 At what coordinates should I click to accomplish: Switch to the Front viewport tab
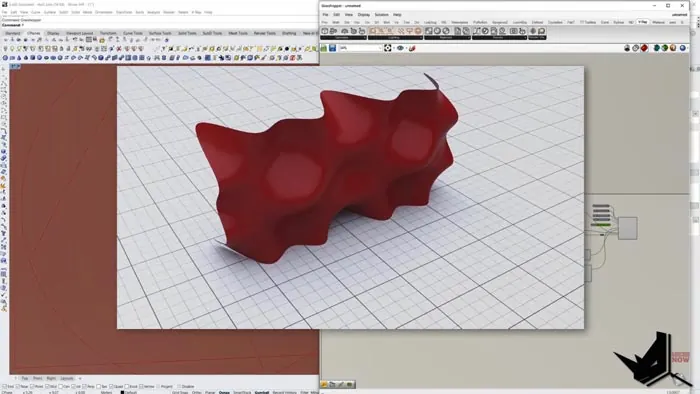point(38,378)
